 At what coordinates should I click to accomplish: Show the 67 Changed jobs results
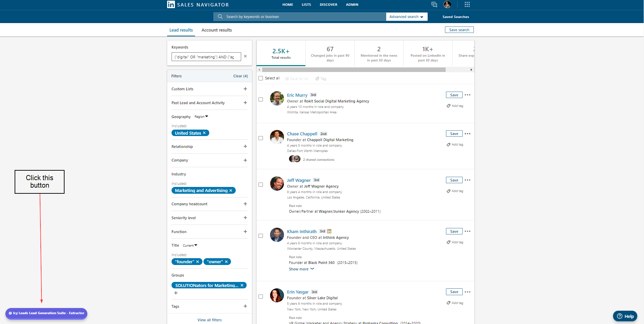coord(330,54)
